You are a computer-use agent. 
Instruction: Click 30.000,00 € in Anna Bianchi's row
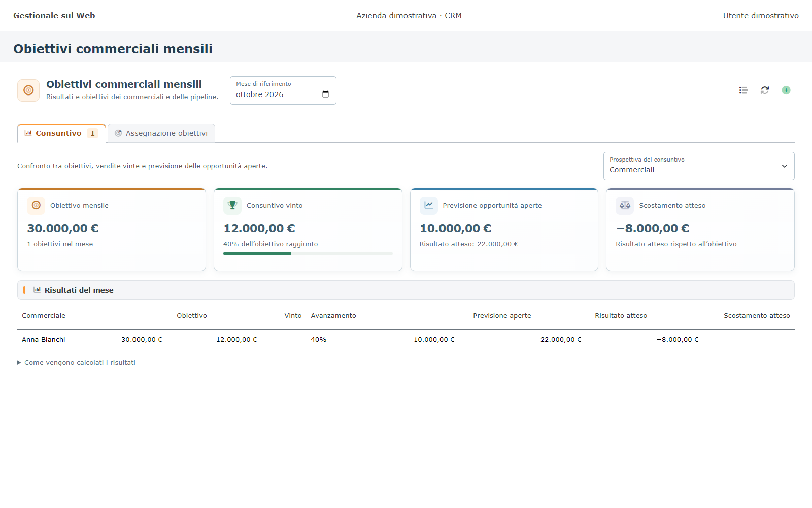pyautogui.click(x=142, y=340)
